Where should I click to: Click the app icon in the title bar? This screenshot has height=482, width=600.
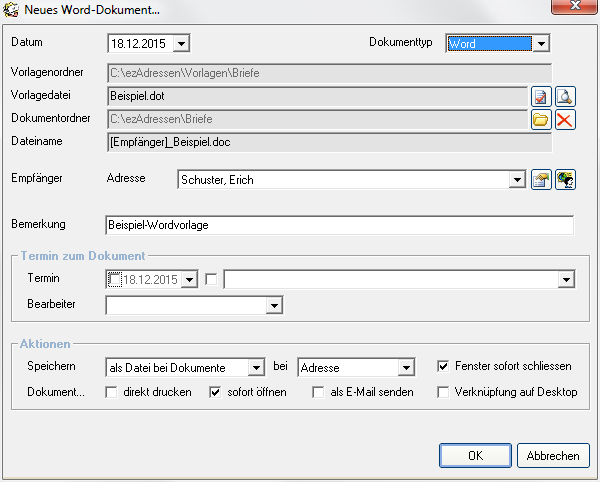point(11,11)
